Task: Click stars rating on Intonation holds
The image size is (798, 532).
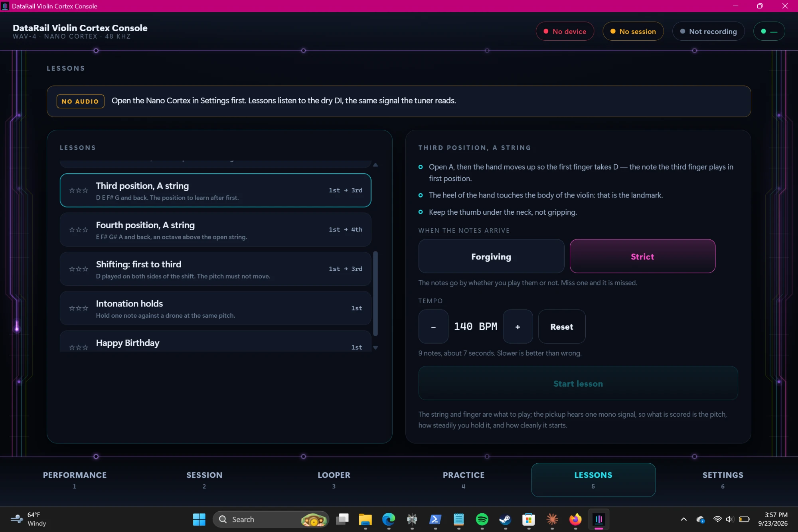Action: [x=79, y=308]
